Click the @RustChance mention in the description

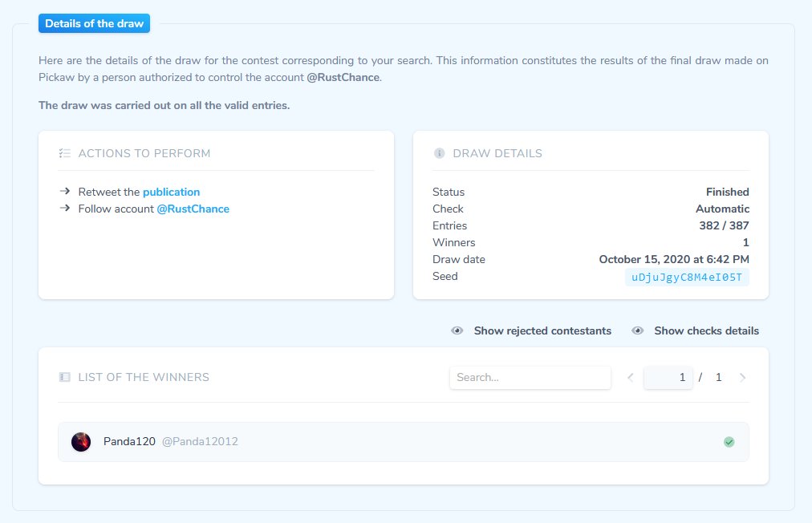click(x=343, y=77)
